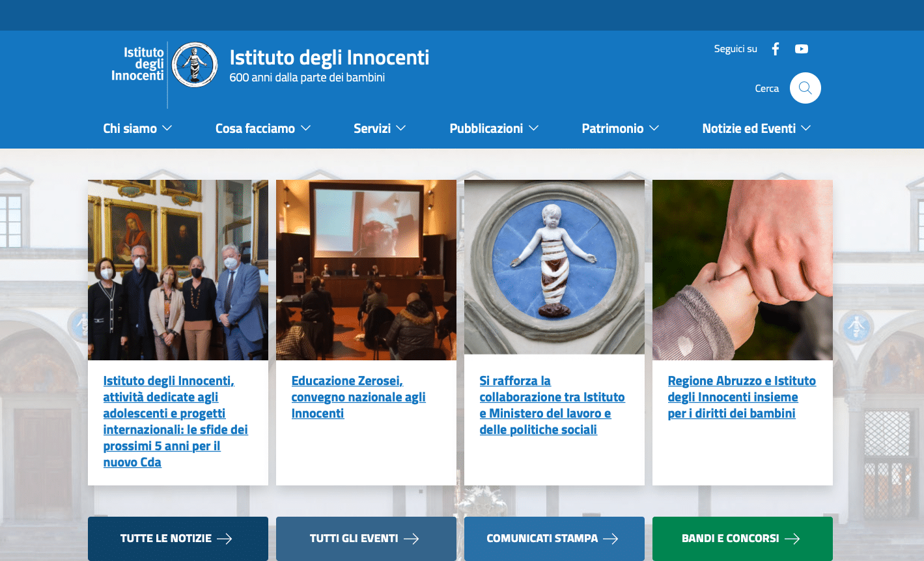
Task: Select the Patrimonio menu item
Action: [620, 128]
